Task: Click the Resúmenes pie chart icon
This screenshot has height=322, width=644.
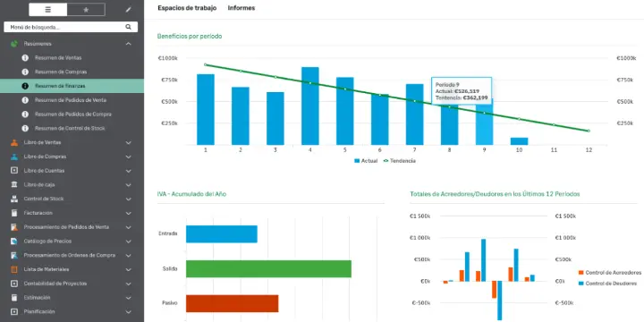Action: pos(14,44)
